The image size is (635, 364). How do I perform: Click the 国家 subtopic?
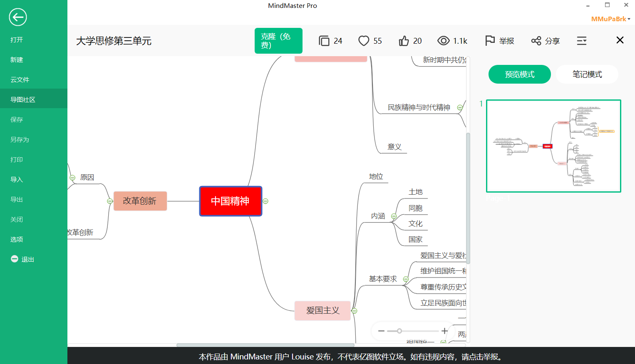coord(415,240)
